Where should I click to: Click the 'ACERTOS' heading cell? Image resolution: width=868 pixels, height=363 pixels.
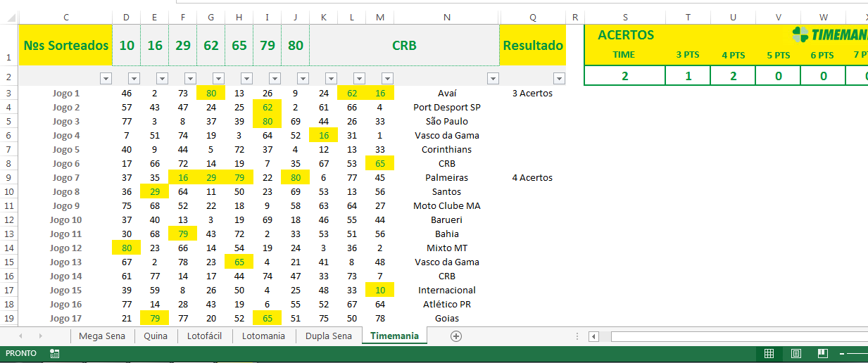pyautogui.click(x=626, y=35)
